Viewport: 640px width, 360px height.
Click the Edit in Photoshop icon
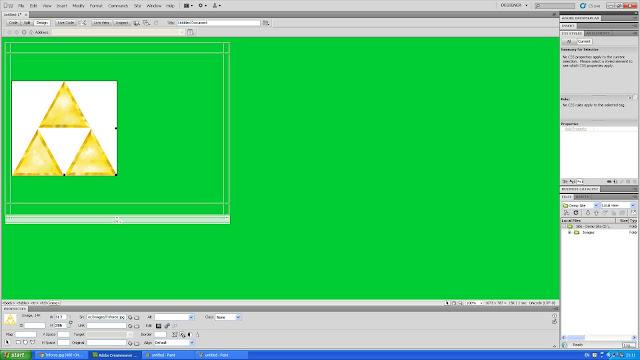[158, 326]
